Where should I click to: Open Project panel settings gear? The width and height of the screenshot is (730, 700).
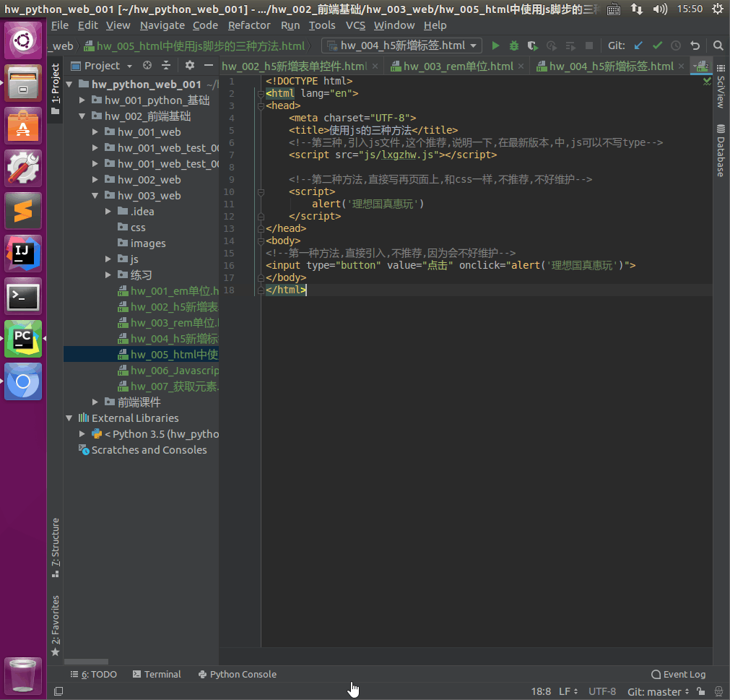click(x=190, y=66)
